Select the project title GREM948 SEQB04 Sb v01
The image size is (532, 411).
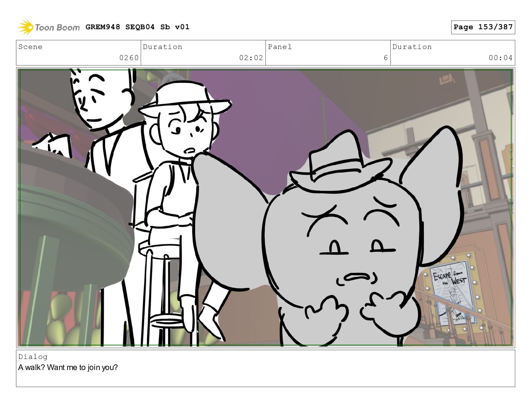tap(137, 27)
